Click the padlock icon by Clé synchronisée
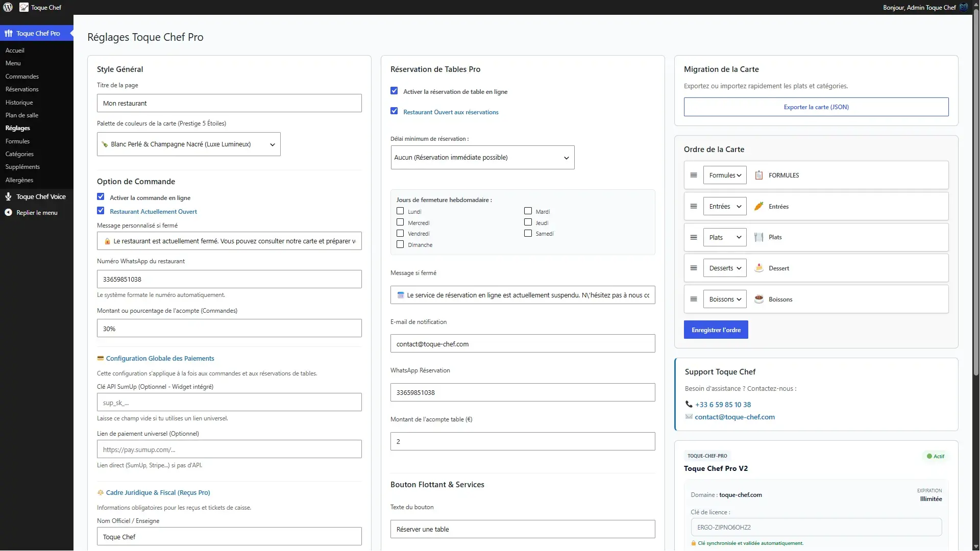Viewport: 980px width, 551px height. click(x=694, y=543)
